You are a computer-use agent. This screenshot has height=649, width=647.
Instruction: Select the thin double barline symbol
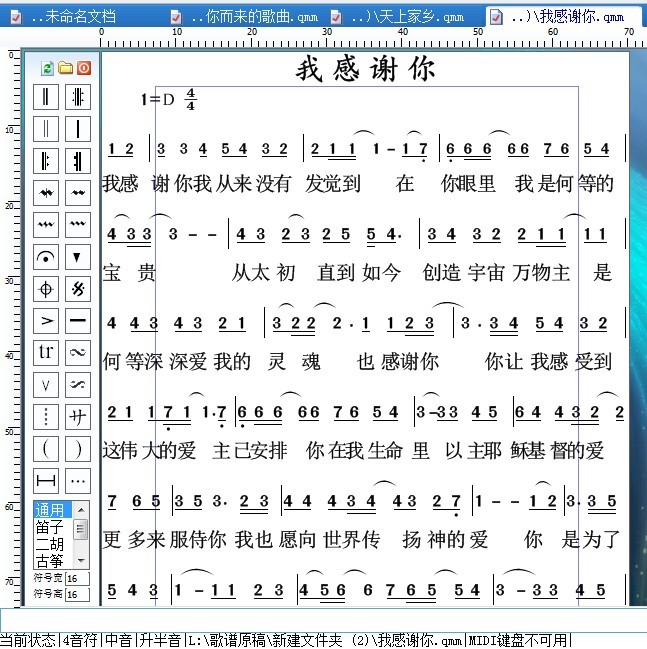[x=46, y=129]
